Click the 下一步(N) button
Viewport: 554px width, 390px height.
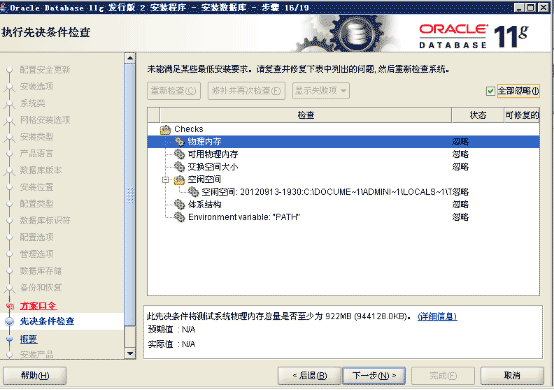tap(374, 376)
